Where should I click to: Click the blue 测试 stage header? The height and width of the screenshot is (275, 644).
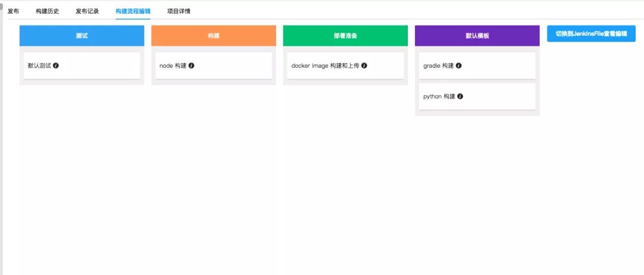[82, 36]
